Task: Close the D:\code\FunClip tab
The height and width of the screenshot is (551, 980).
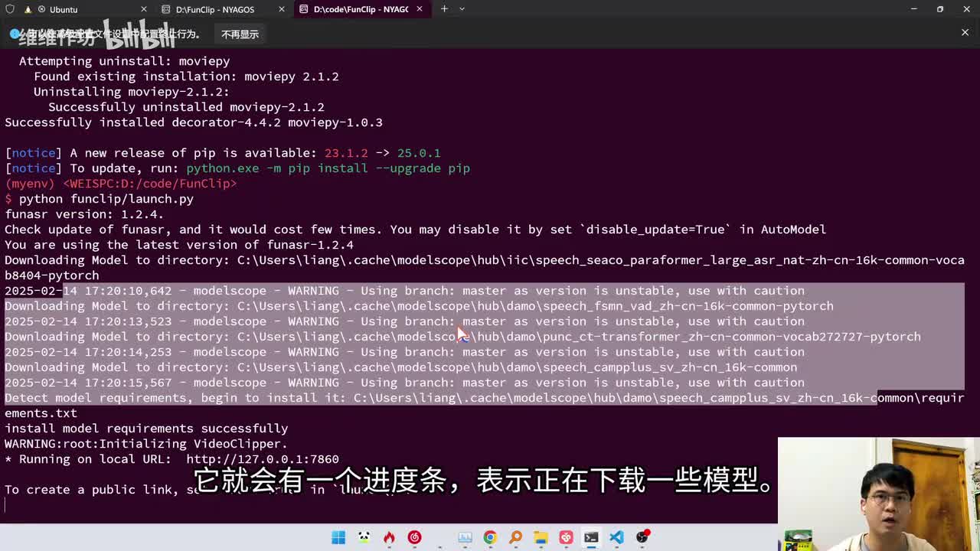Action: coord(420,9)
